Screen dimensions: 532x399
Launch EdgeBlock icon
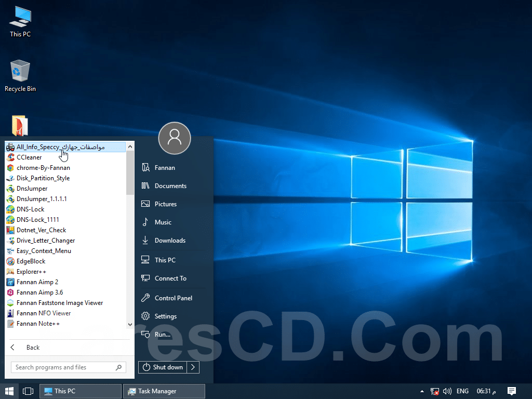[10, 261]
